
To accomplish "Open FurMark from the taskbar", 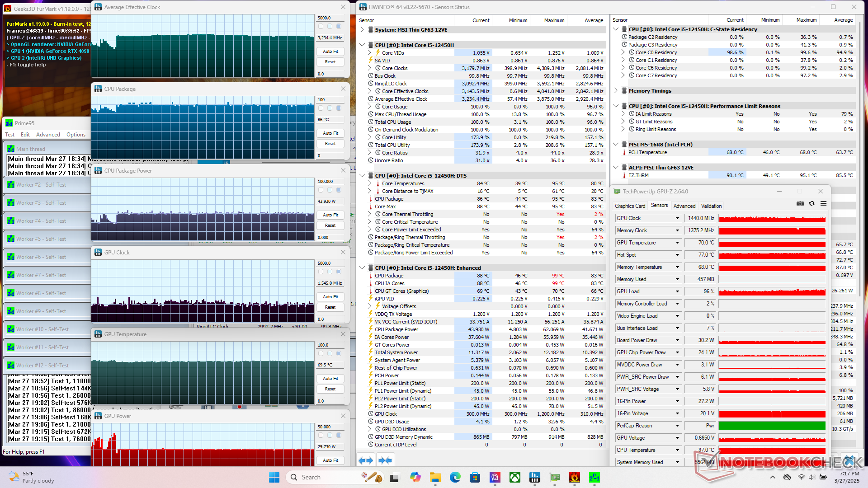I will pyautogui.click(x=575, y=477).
